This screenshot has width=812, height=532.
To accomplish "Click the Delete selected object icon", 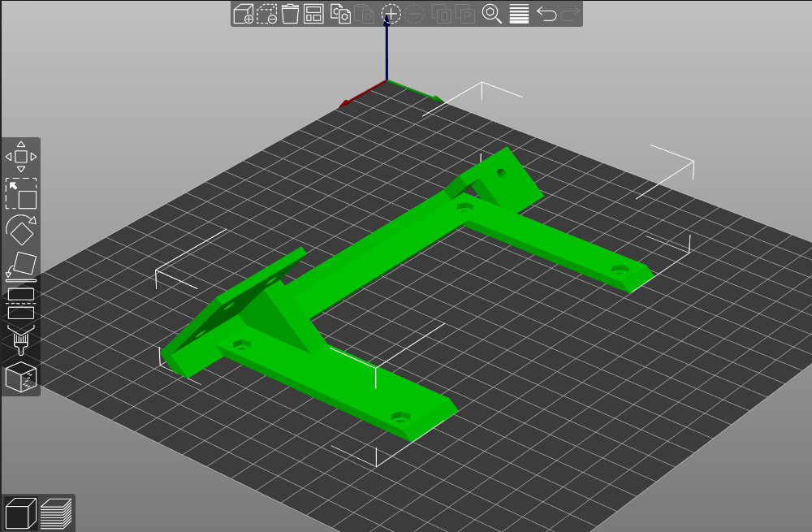I will 267,14.
